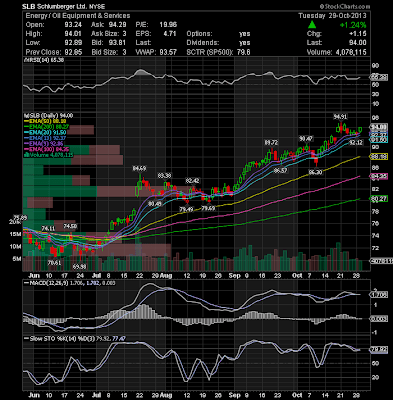Click the High value 94.01
This screenshot has width=393, height=400.
coord(73,34)
